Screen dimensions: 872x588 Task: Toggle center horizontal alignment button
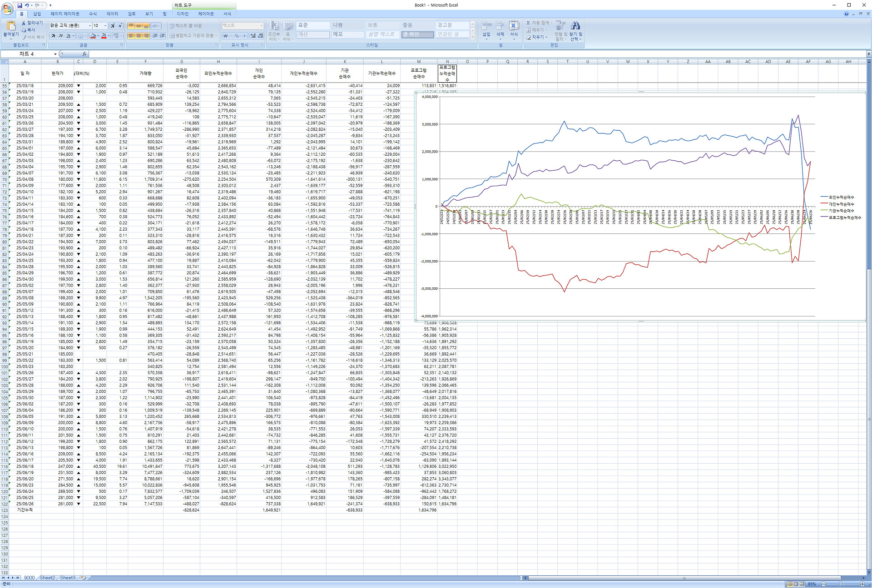click(x=139, y=36)
